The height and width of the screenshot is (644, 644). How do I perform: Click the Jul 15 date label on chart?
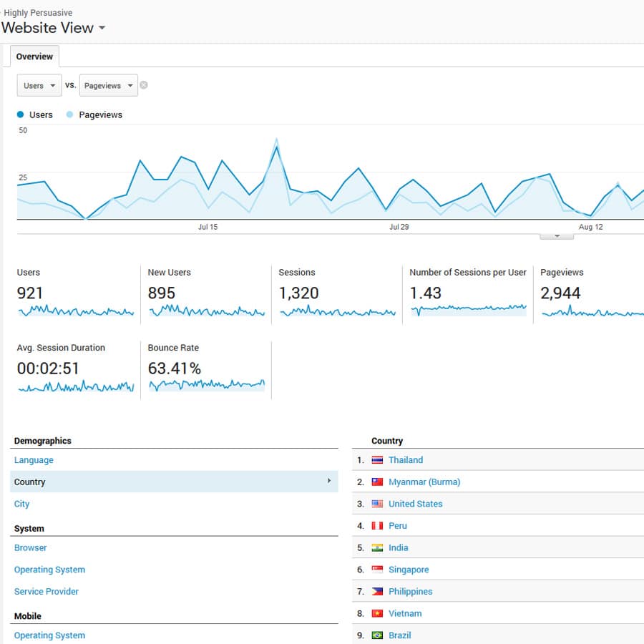click(x=208, y=227)
